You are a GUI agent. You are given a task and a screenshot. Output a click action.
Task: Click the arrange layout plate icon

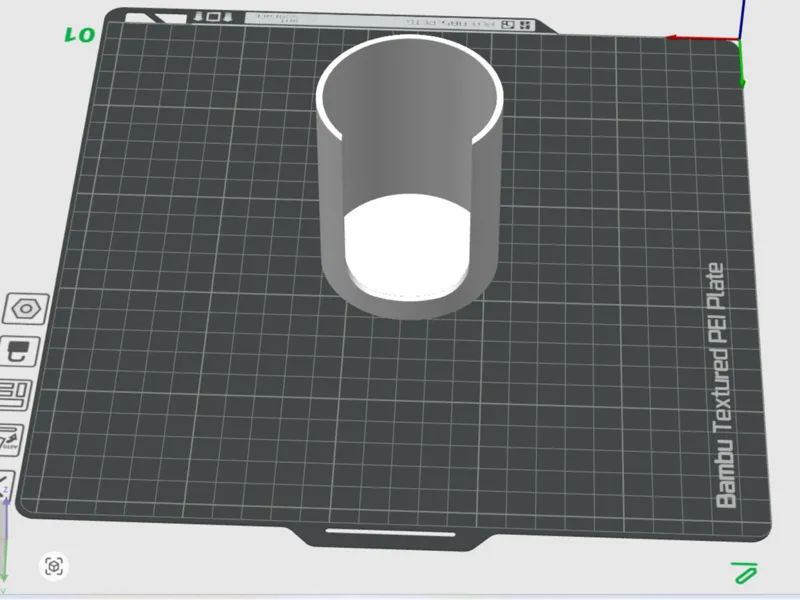[x=14, y=395]
